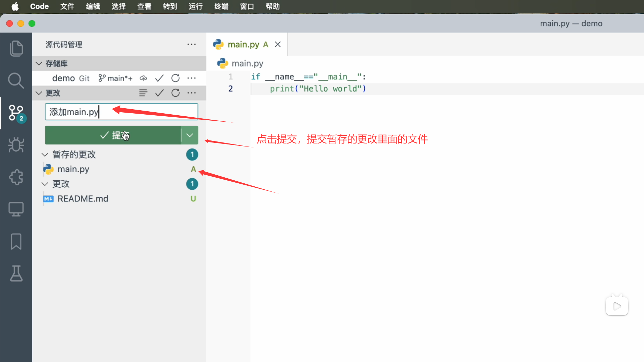Open the Extensions view
644x362 pixels.
click(16, 177)
